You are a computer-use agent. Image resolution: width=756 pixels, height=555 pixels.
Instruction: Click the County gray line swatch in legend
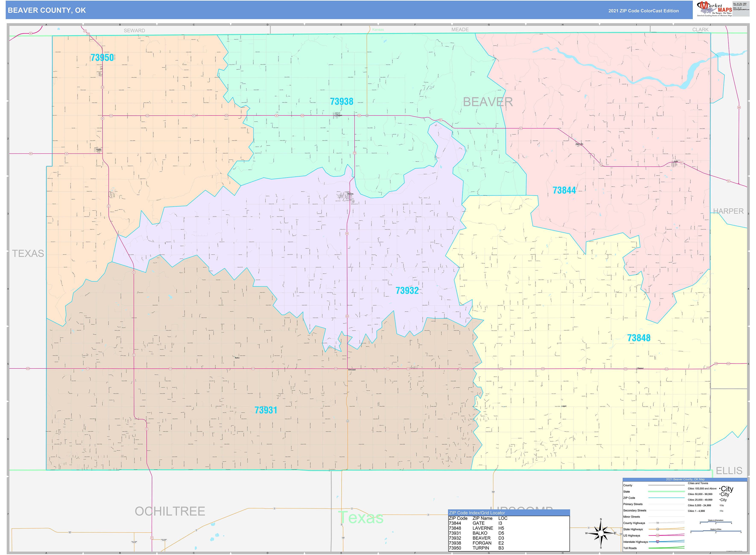pos(666,485)
